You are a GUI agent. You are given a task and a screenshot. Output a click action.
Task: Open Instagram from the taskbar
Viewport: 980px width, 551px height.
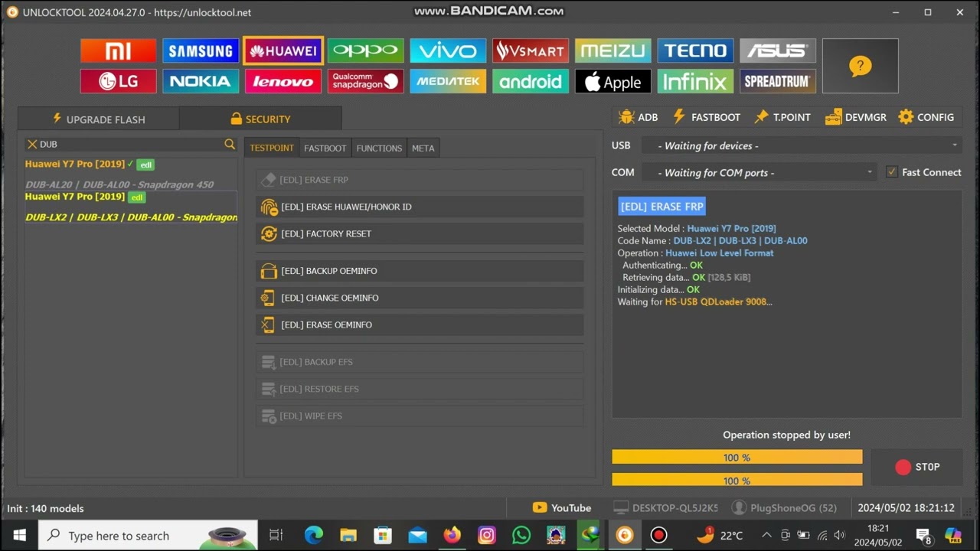(x=487, y=535)
